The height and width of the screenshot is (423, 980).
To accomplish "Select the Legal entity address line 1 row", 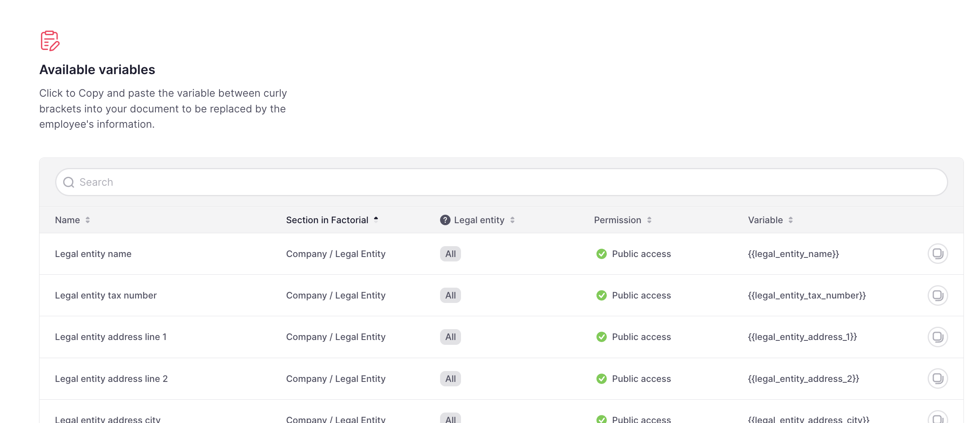I will [111, 337].
